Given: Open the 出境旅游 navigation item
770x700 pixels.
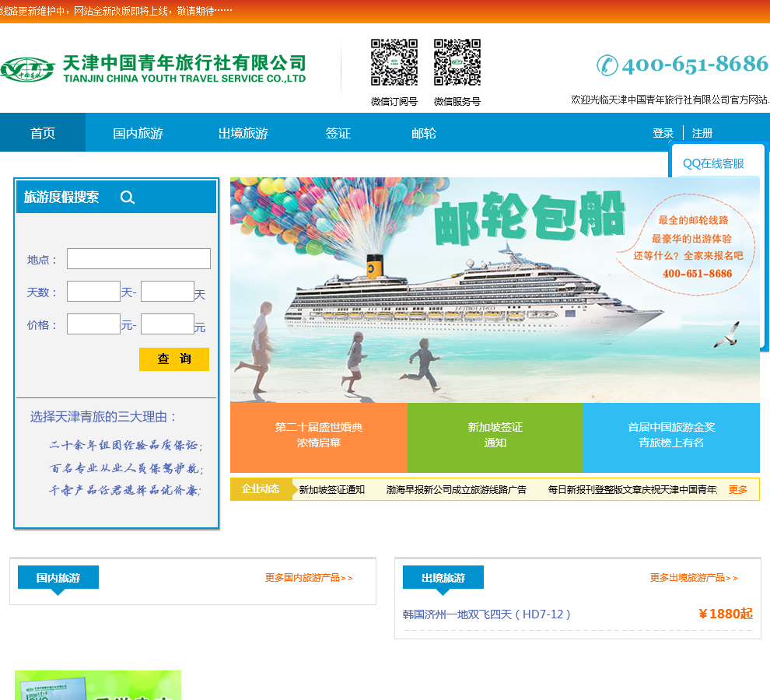Looking at the screenshot, I should tap(243, 133).
